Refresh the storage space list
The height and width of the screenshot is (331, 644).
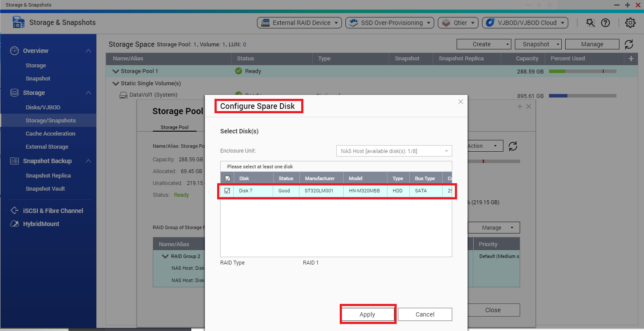(629, 44)
